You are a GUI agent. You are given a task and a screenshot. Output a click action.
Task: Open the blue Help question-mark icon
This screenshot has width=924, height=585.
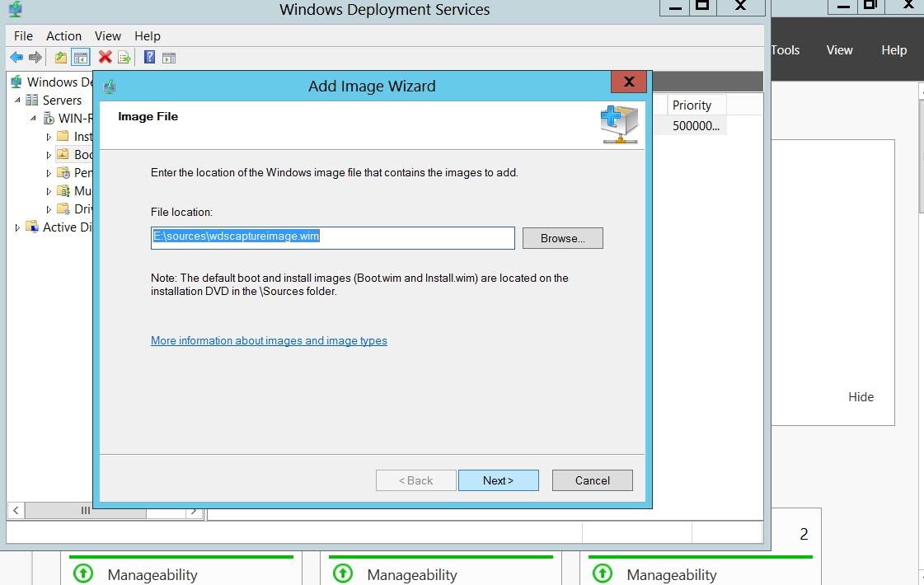coord(149,58)
